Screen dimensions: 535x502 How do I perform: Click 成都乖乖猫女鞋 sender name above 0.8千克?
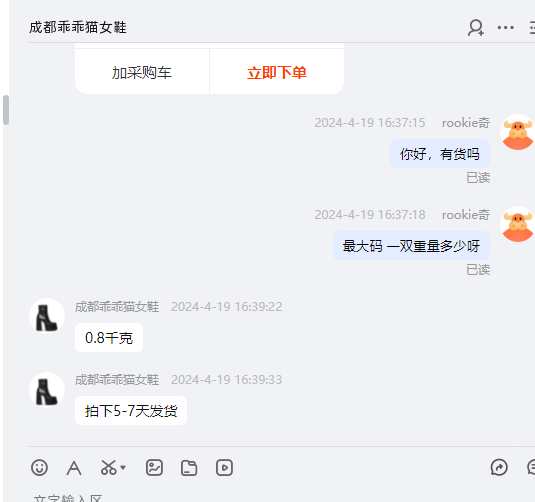coord(117,306)
